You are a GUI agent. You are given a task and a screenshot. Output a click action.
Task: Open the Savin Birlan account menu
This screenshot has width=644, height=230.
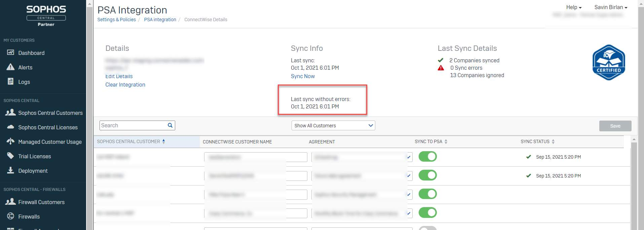click(610, 7)
